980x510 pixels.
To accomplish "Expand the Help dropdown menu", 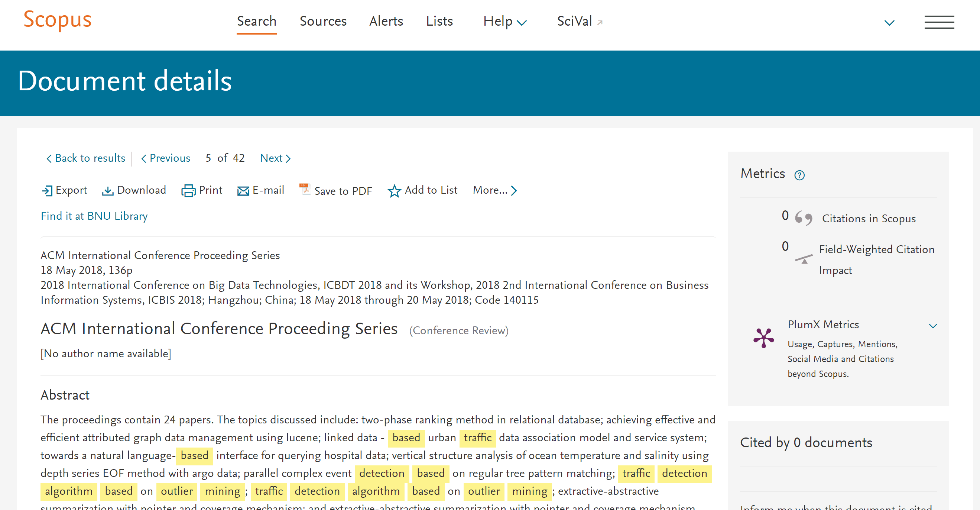I will click(x=504, y=21).
